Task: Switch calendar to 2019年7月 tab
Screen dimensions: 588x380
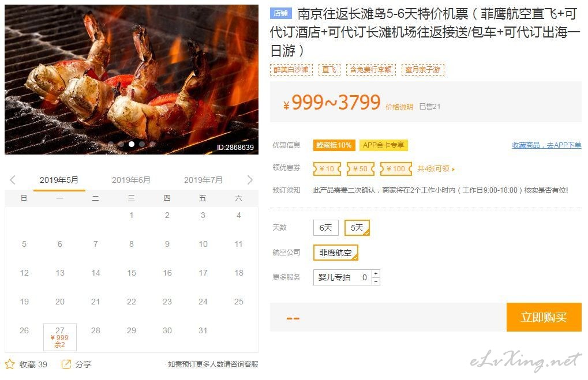Action: pyautogui.click(x=203, y=180)
